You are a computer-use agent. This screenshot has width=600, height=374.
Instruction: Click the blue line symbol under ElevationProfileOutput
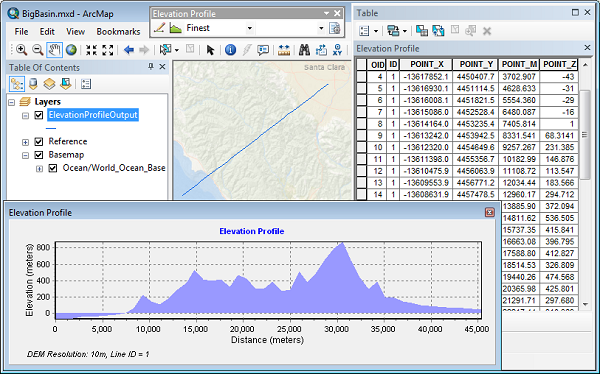[51, 128]
